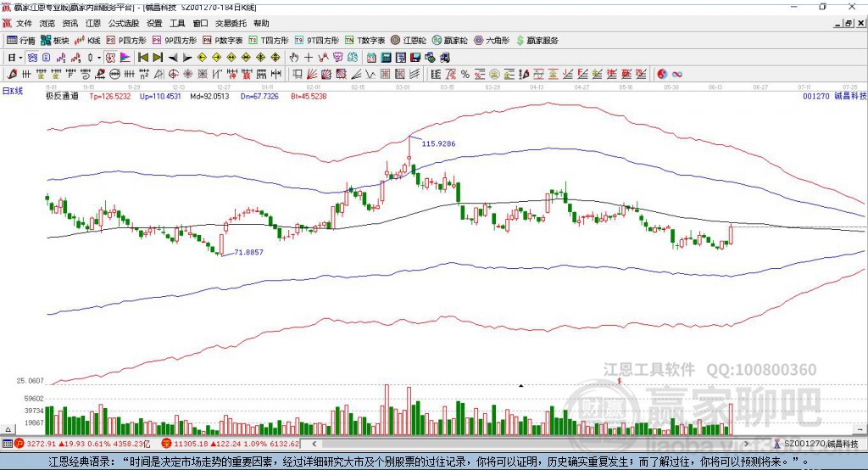Select the percent % drawing tool
This screenshot has height=470, width=868.
pos(465,75)
